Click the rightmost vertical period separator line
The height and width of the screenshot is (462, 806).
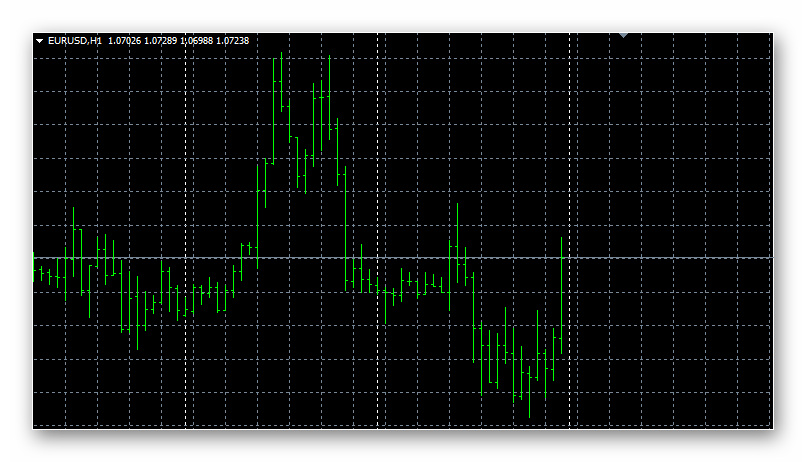tap(570, 150)
